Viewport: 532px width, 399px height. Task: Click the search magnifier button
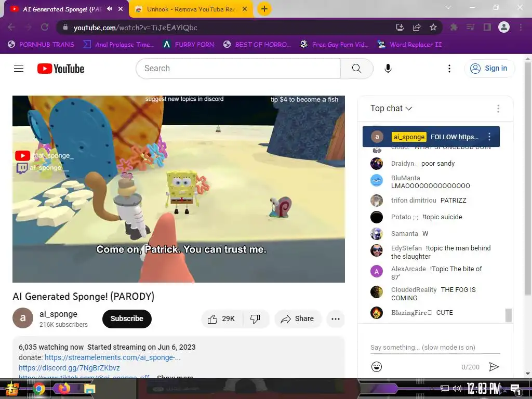[356, 69]
